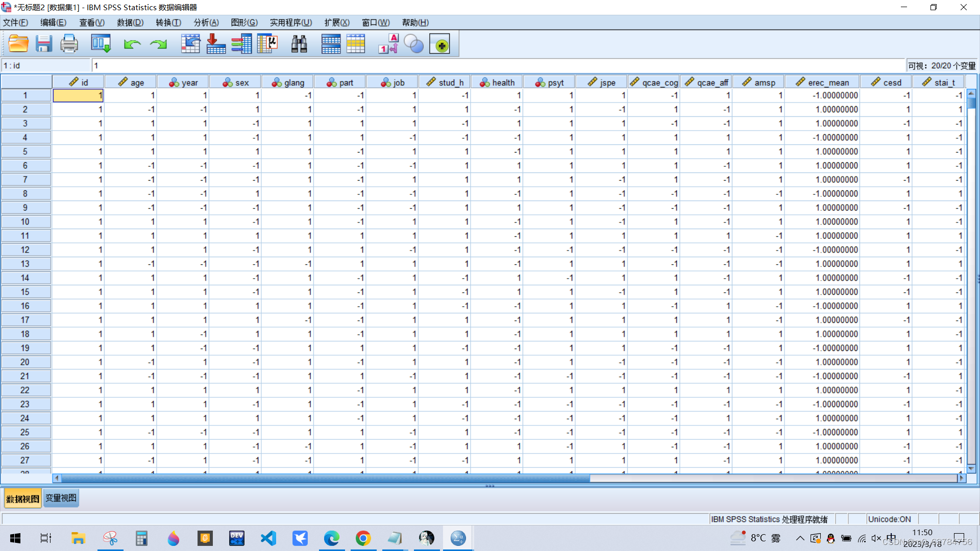The width and height of the screenshot is (980, 551).
Task: Click the Find binoculars icon
Action: coord(299,44)
